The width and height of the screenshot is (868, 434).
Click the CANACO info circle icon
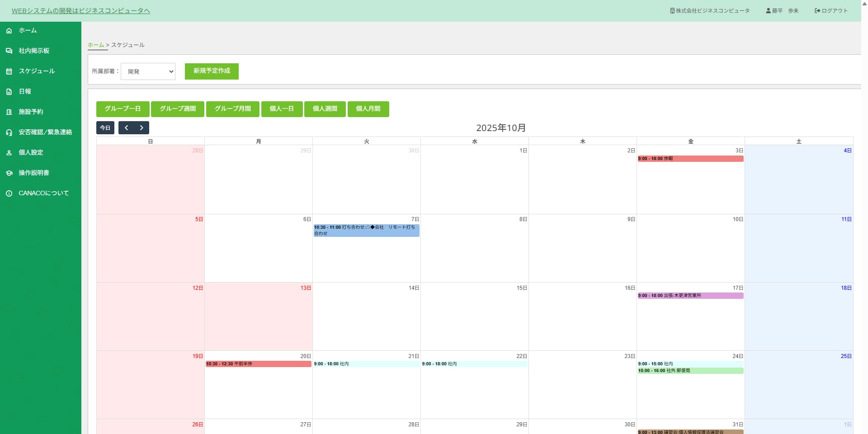9,193
